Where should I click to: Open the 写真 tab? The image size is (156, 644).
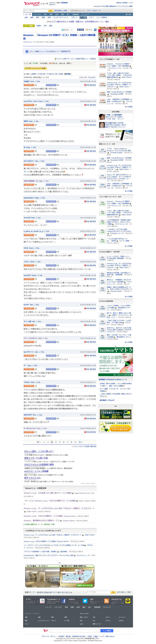click(x=45, y=14)
